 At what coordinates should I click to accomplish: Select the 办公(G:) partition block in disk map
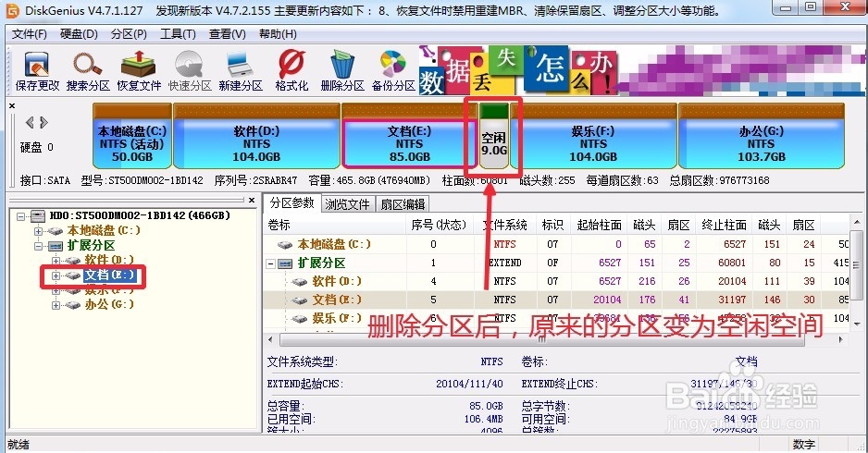coord(762,136)
